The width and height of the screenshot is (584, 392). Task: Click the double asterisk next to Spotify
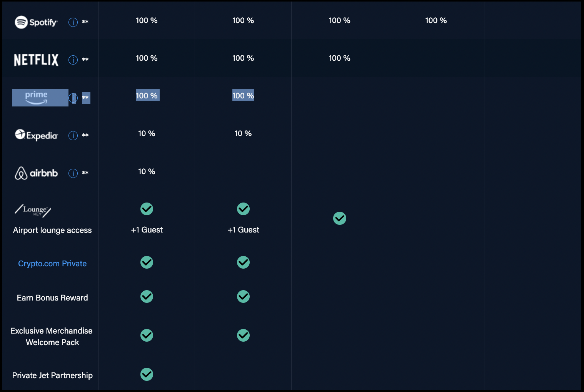click(85, 22)
